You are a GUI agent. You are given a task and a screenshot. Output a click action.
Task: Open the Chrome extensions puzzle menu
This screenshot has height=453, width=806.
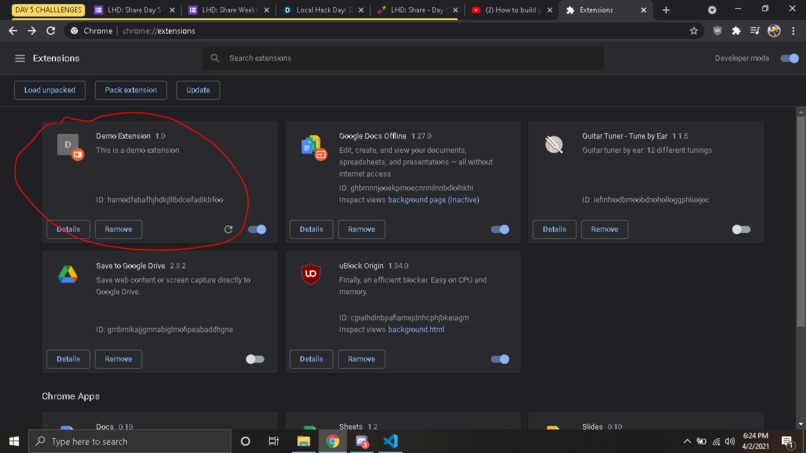click(736, 31)
